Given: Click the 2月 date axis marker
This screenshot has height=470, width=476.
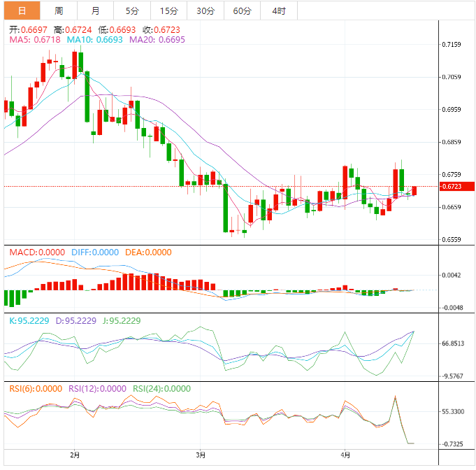Looking at the screenshot, I should [75, 455].
